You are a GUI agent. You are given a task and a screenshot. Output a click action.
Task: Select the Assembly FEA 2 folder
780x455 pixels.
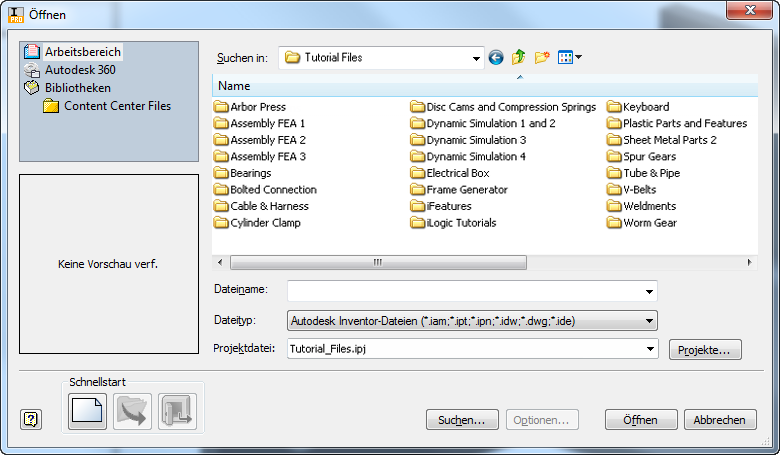tap(260, 140)
